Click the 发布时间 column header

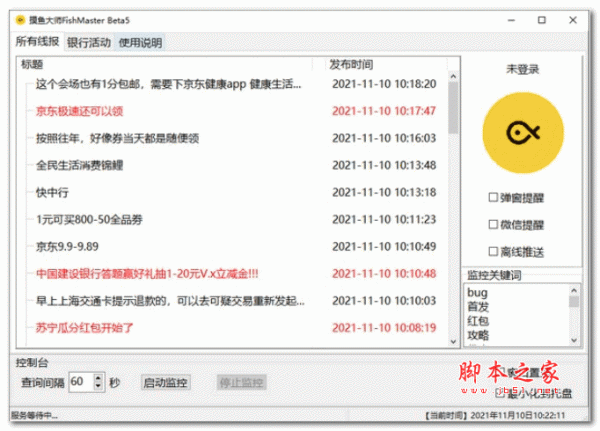click(351, 64)
